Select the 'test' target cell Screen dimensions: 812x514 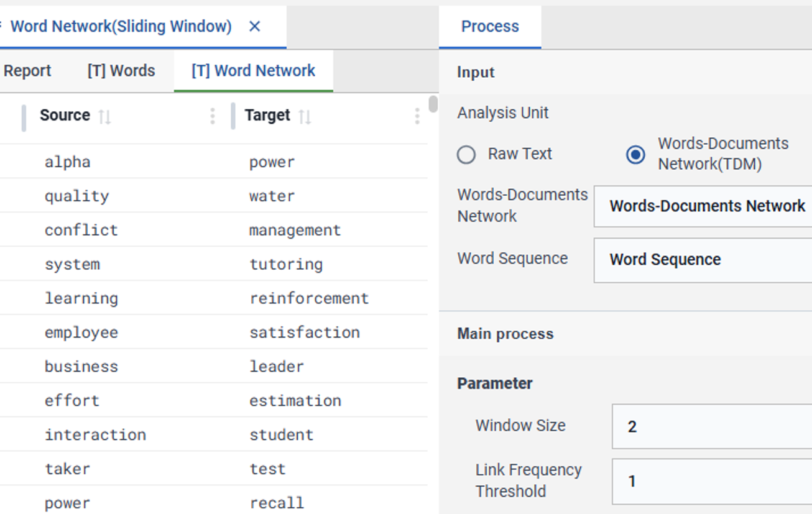coord(267,469)
